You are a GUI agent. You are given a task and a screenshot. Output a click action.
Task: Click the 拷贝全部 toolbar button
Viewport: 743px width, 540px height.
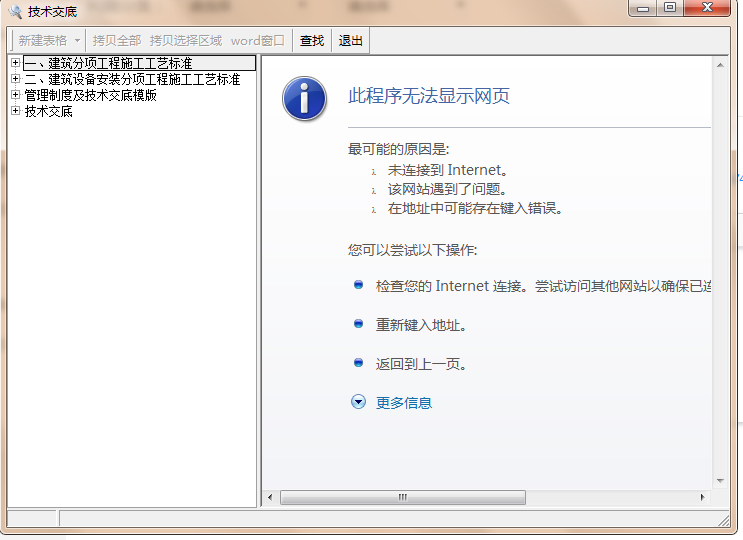click(x=117, y=41)
